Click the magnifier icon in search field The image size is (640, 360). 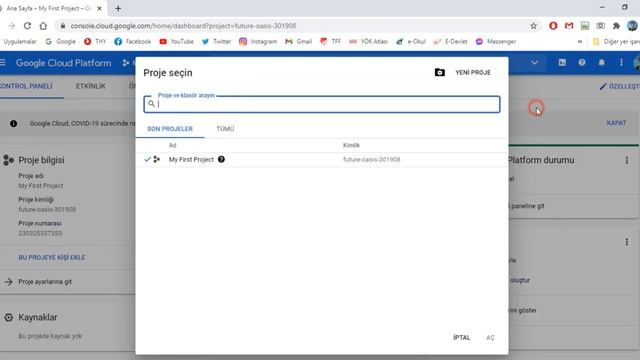tap(151, 104)
